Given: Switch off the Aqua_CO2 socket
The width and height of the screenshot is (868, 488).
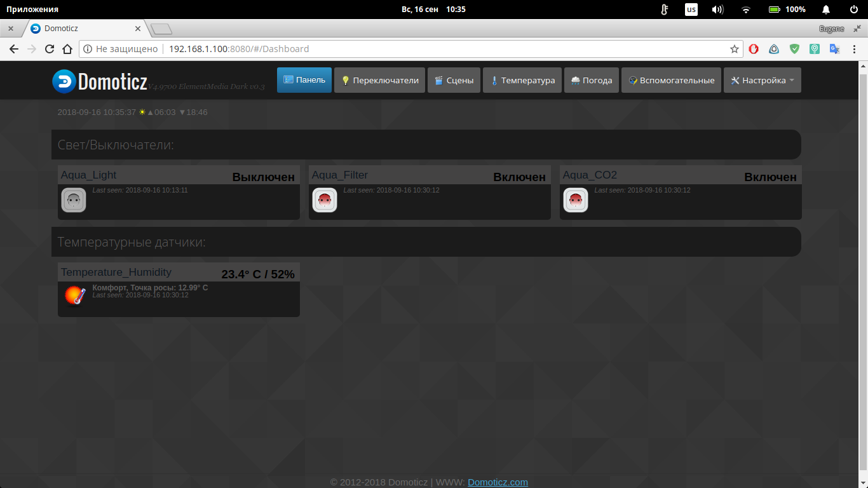Looking at the screenshot, I should click(x=575, y=200).
